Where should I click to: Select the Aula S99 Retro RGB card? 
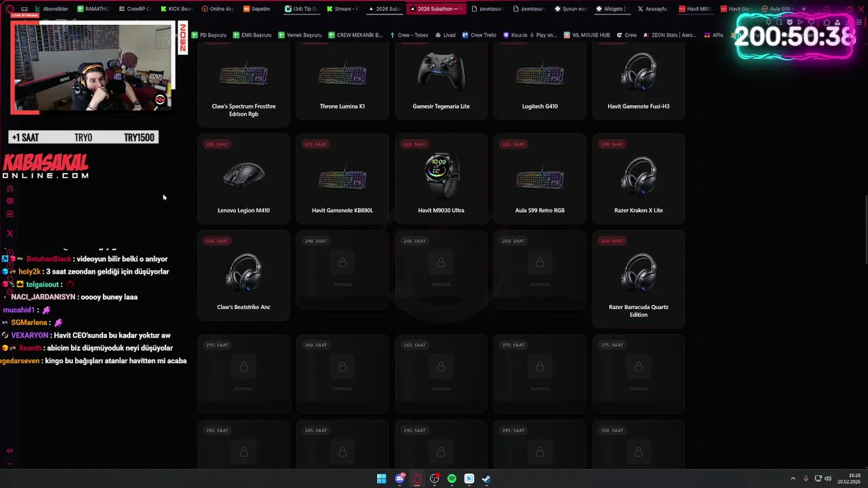(540, 178)
